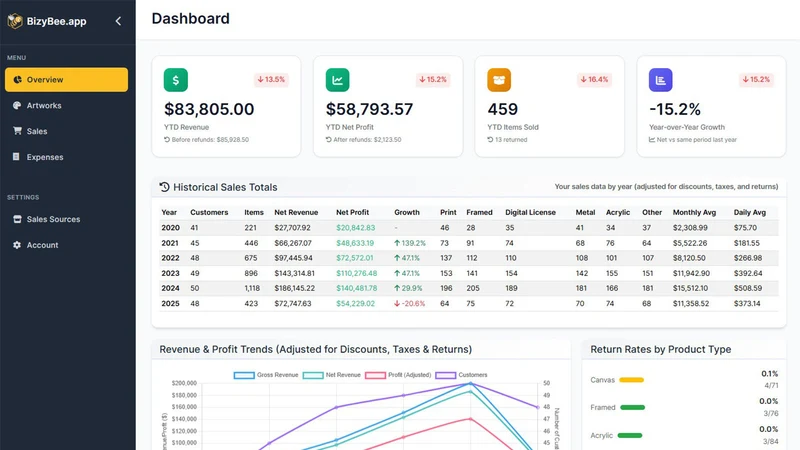Viewport: 800px width, 450px height.
Task: Toggle the Net Revenue legend item
Action: tap(332, 375)
